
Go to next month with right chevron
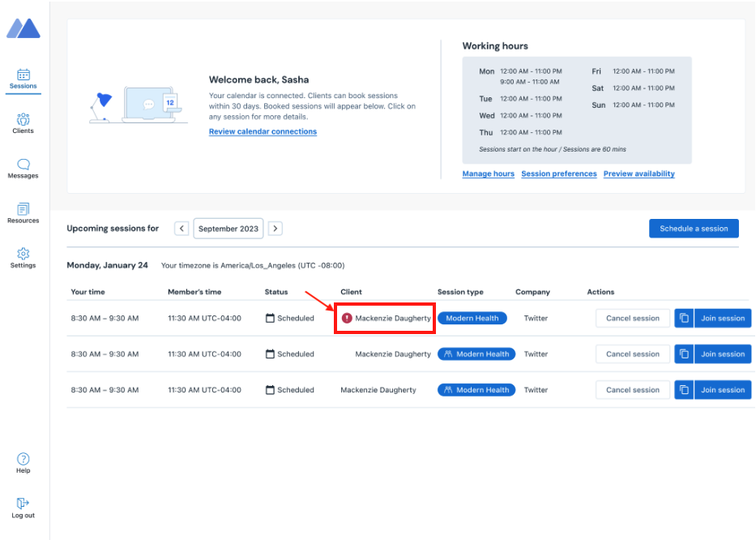pos(275,229)
